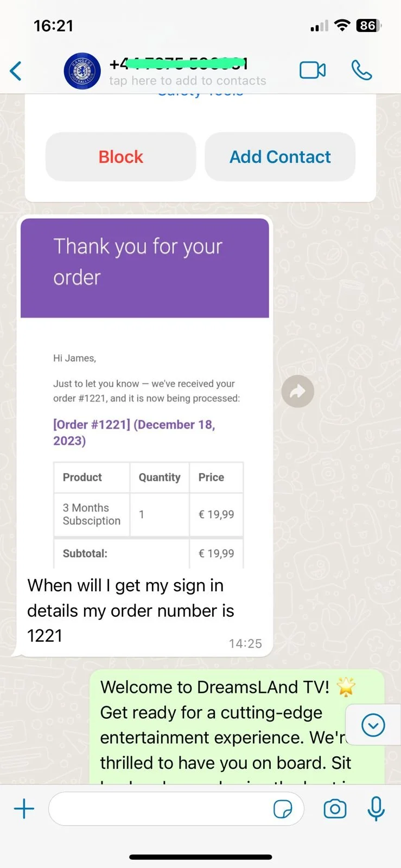Tap the battery indicator in status bar
This screenshot has height=868, width=401.
[x=368, y=25]
